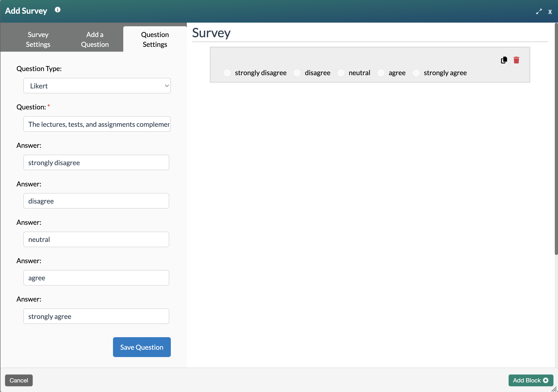This screenshot has height=392, width=558.
Task: Select the strongly agree radio button
Action: click(x=416, y=73)
